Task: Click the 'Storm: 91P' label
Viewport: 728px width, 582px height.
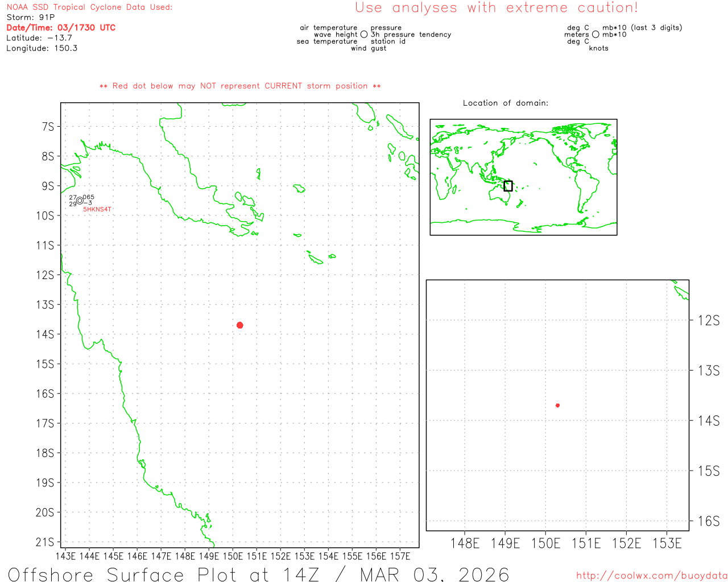Action: click(30, 18)
